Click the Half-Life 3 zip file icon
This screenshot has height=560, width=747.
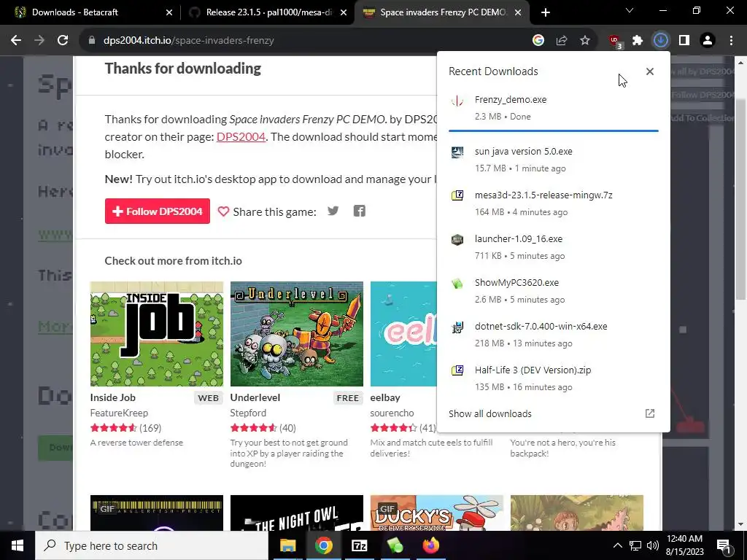pyautogui.click(x=457, y=370)
